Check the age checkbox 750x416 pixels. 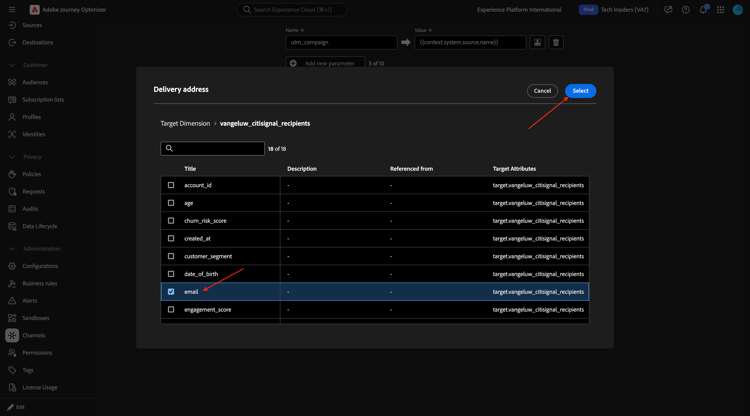tap(171, 203)
